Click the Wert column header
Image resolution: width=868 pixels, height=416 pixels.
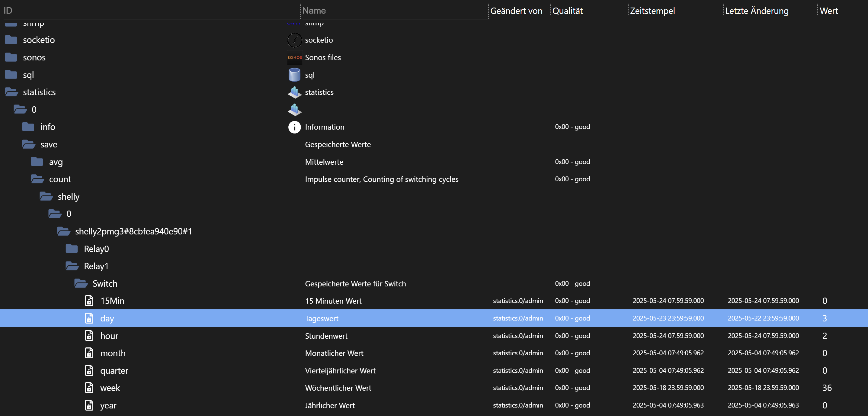click(x=828, y=11)
